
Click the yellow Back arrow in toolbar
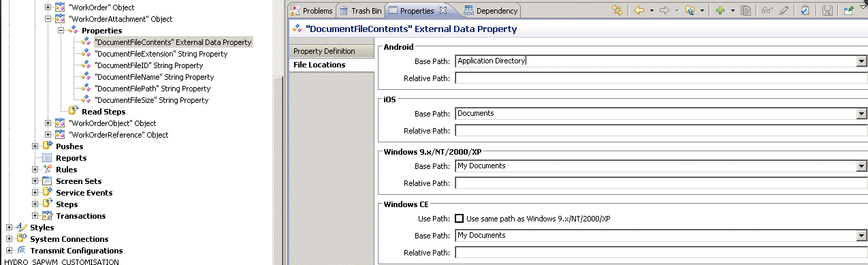(x=639, y=10)
